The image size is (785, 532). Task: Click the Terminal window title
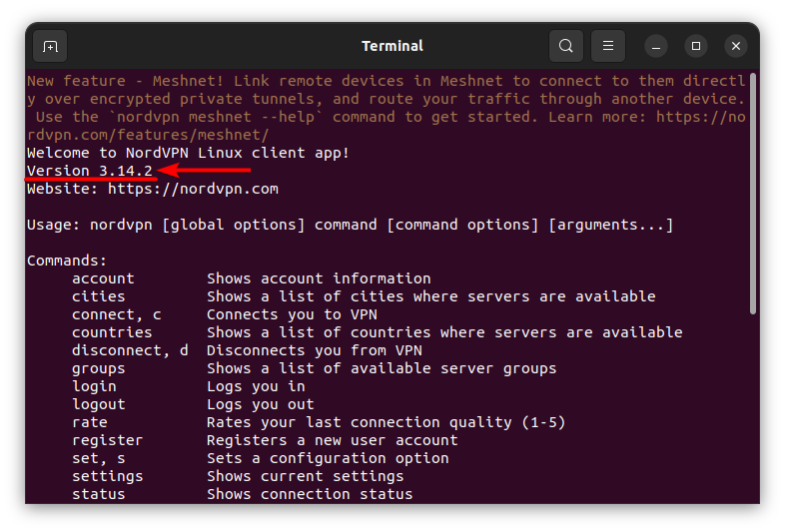pyautogui.click(x=392, y=46)
